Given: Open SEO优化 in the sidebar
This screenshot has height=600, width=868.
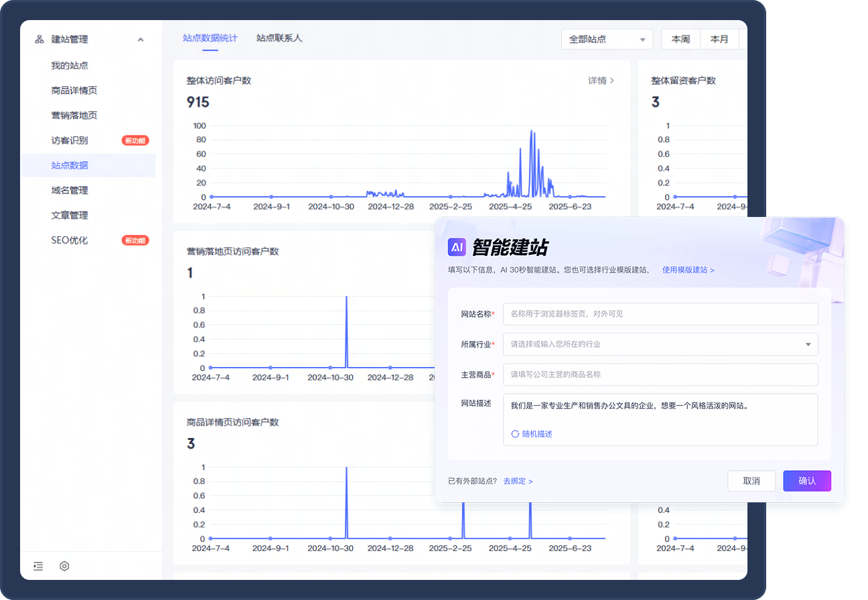Looking at the screenshot, I should click(70, 240).
